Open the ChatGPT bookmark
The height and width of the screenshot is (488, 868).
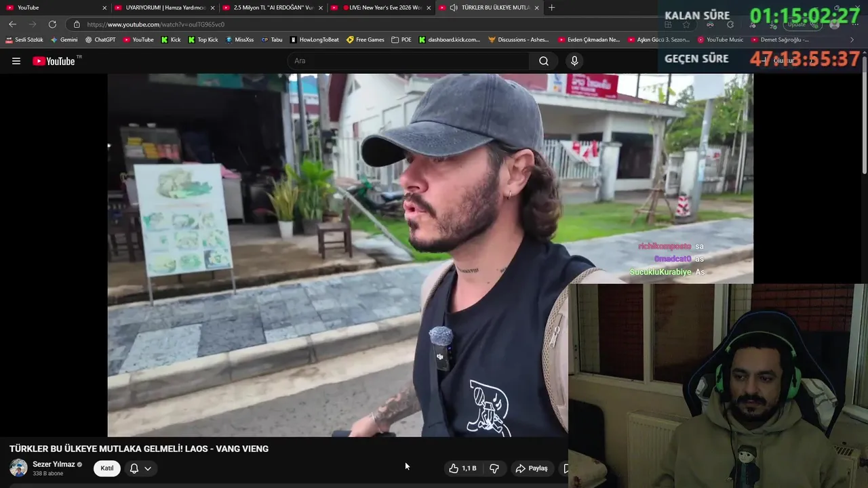pos(100,40)
